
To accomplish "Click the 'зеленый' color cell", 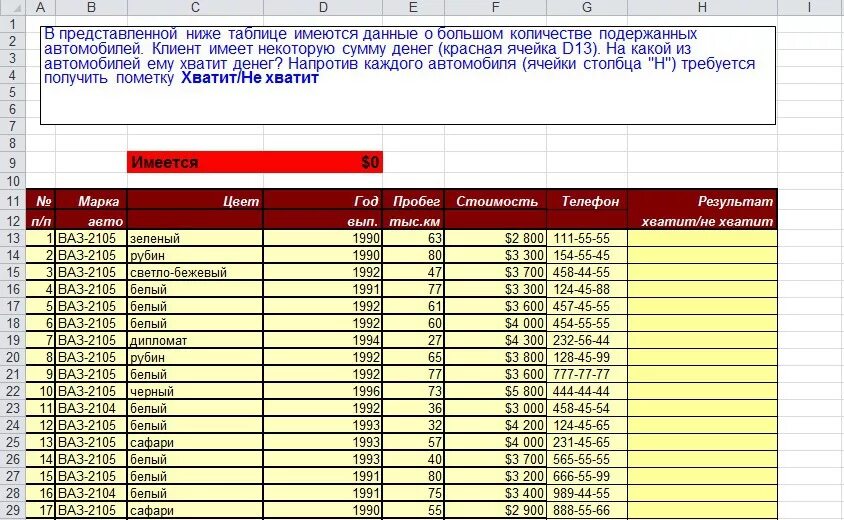I will [195, 238].
